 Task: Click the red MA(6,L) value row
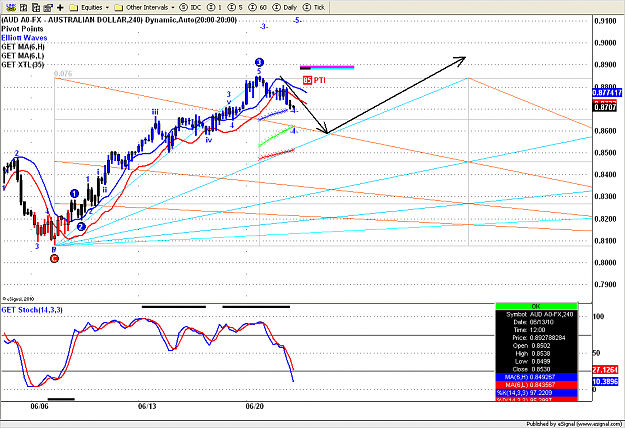pos(536,385)
